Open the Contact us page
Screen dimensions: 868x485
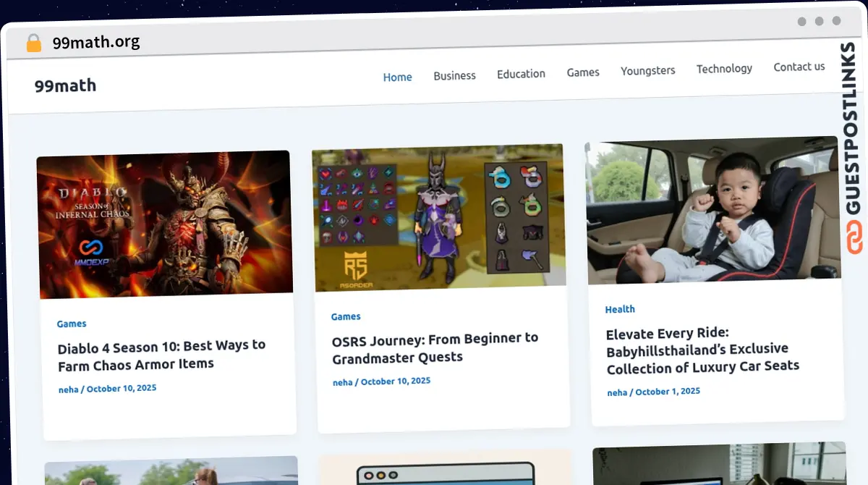799,67
